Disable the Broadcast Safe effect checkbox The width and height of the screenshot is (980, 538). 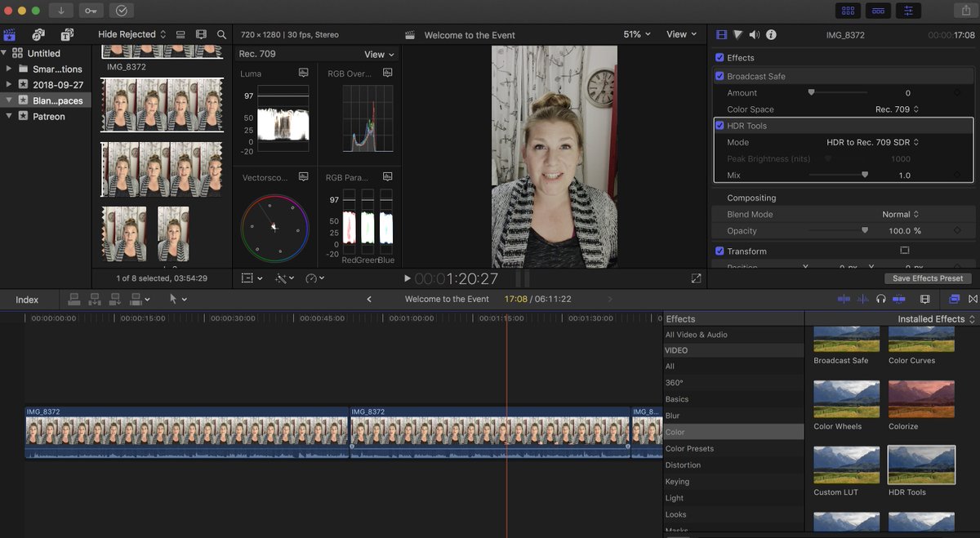[719, 76]
